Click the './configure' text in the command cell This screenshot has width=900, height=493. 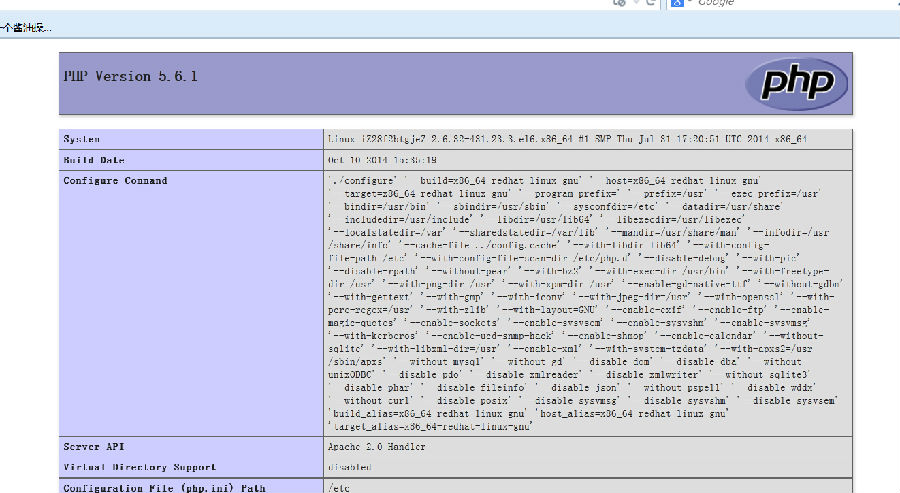(362, 180)
